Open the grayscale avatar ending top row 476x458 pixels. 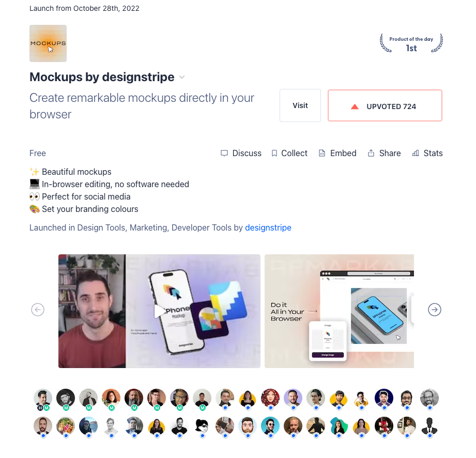point(429,398)
